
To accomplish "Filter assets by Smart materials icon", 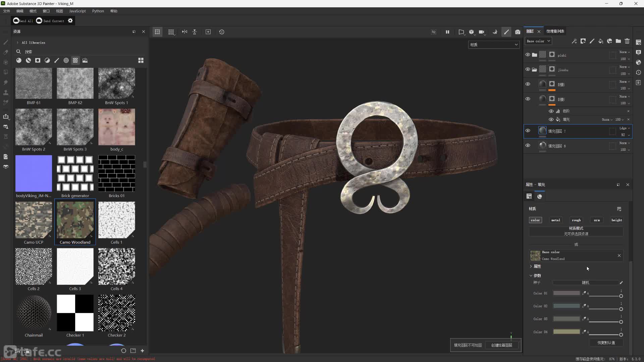I will coord(28,60).
